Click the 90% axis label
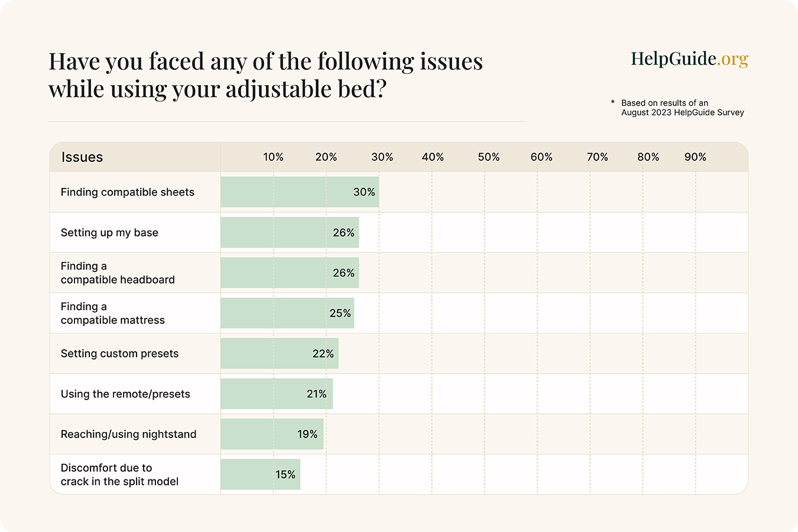 (695, 157)
